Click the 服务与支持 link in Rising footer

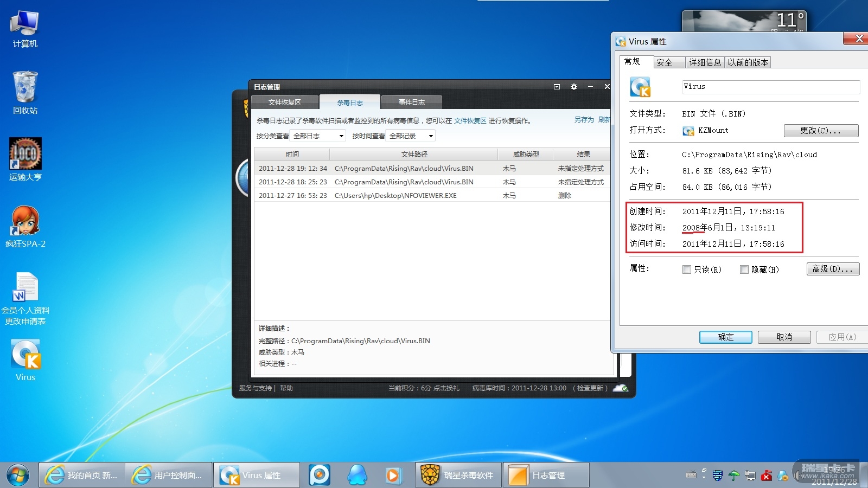[255, 388]
